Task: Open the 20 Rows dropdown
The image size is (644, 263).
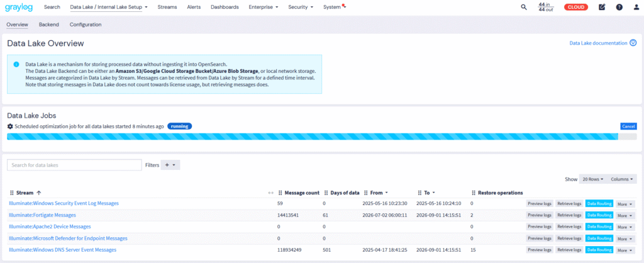Action: pyautogui.click(x=593, y=179)
